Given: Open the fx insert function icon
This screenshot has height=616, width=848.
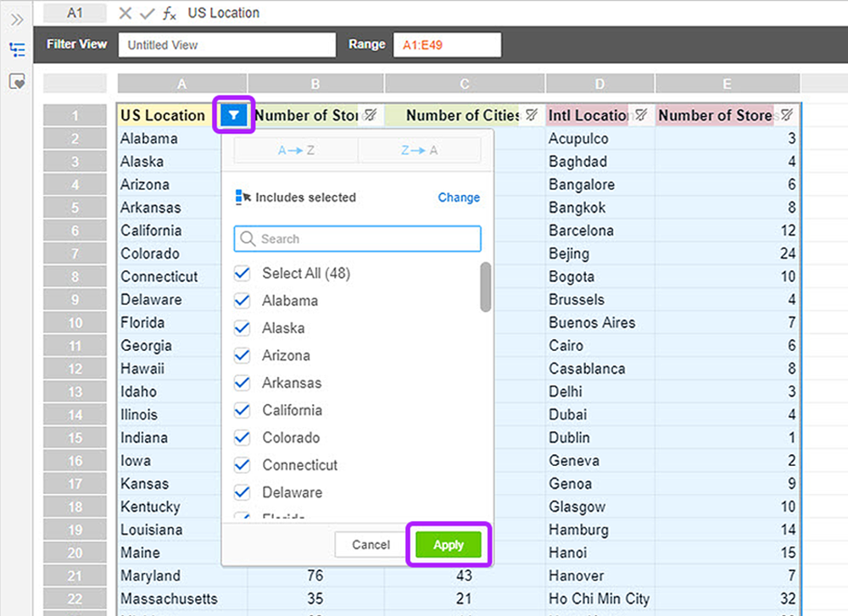Looking at the screenshot, I should click(x=170, y=13).
